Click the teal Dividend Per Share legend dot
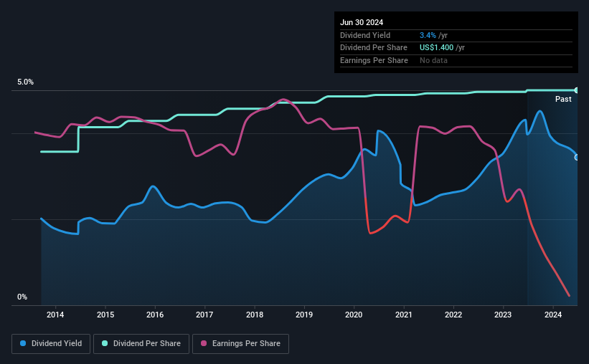The width and height of the screenshot is (589, 364). [105, 343]
